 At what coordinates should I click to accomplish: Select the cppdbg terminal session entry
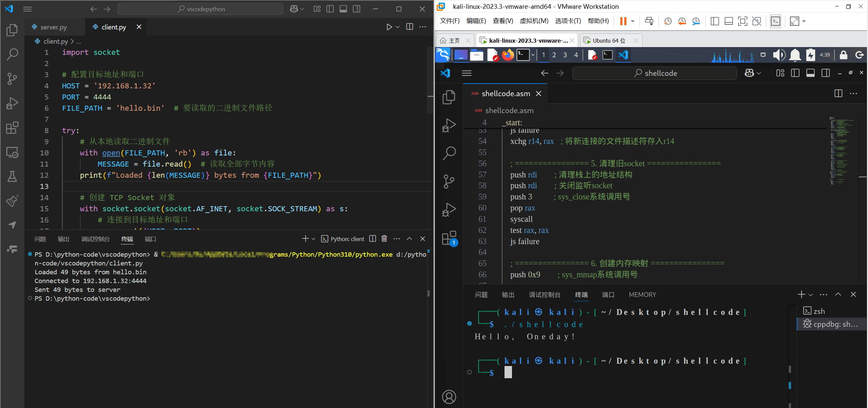coord(831,324)
